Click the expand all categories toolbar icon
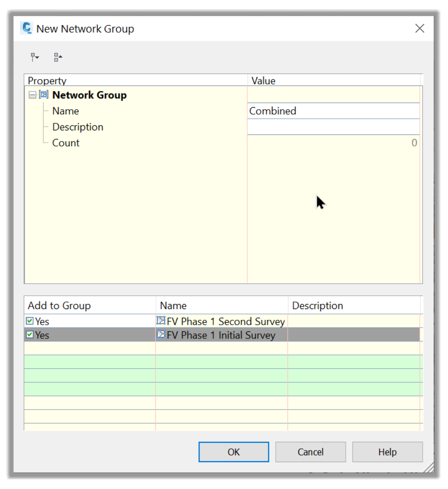The width and height of the screenshot is (448, 489). [35, 57]
